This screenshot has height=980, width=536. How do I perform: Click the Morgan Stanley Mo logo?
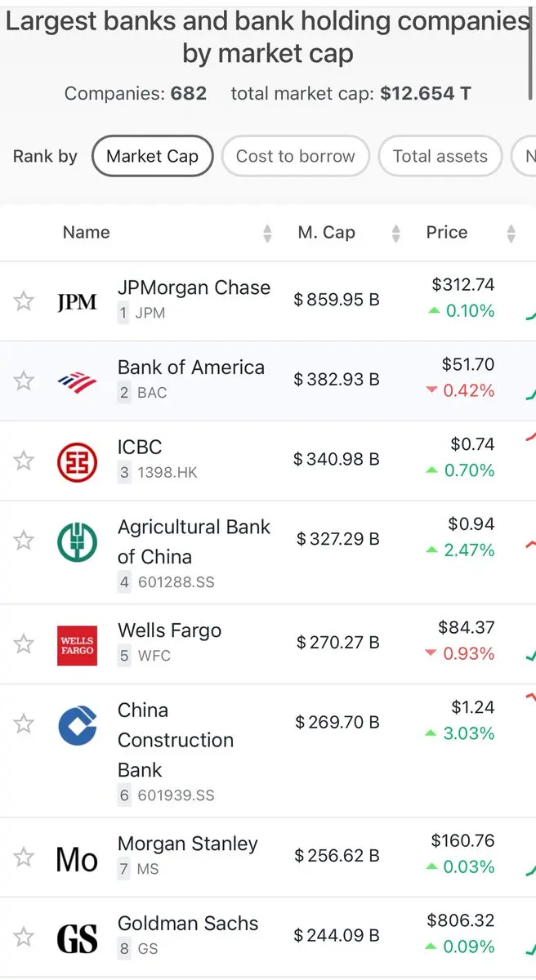coord(77,859)
